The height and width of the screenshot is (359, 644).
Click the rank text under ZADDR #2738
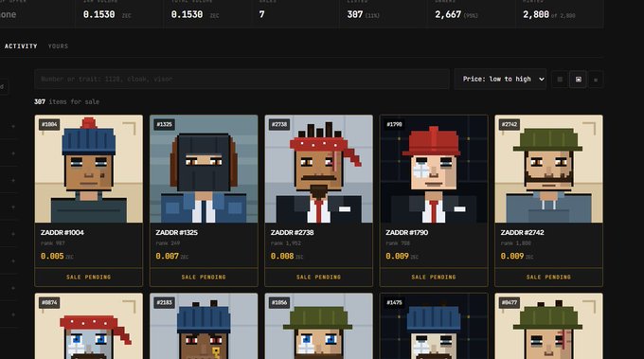[285, 243]
